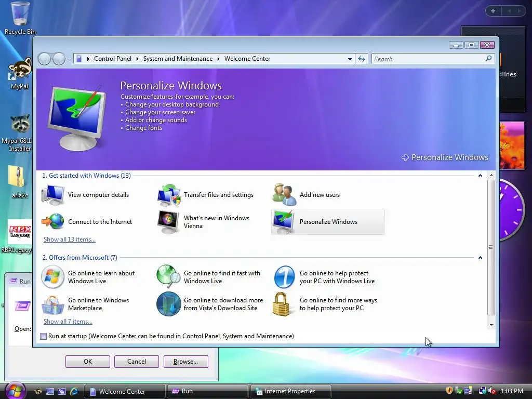Click the Back navigation button
The image size is (532, 399).
[45, 59]
